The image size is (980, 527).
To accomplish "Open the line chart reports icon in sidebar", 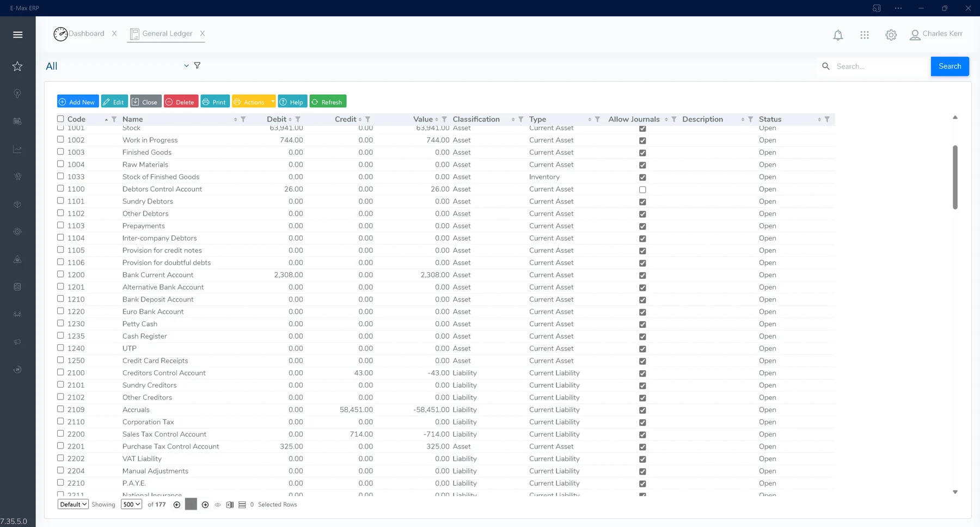I will 17,149.
